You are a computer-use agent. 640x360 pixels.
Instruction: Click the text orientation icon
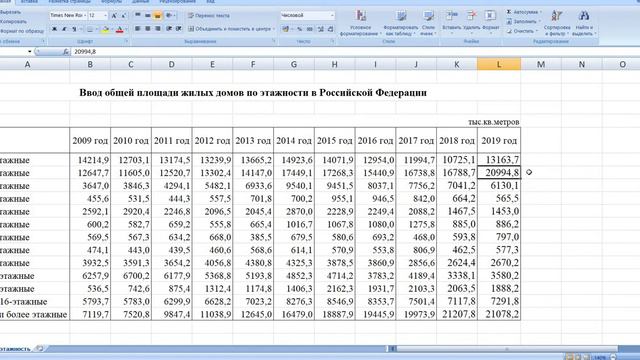169,16
